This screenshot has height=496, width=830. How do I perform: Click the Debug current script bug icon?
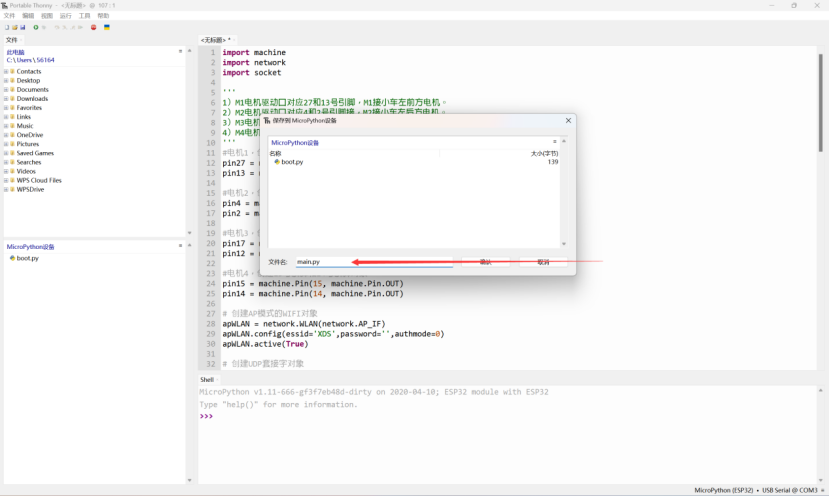pos(44,27)
